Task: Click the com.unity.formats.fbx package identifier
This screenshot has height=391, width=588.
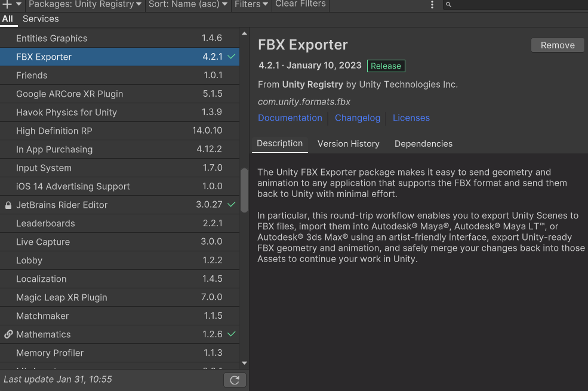Action: click(x=304, y=102)
